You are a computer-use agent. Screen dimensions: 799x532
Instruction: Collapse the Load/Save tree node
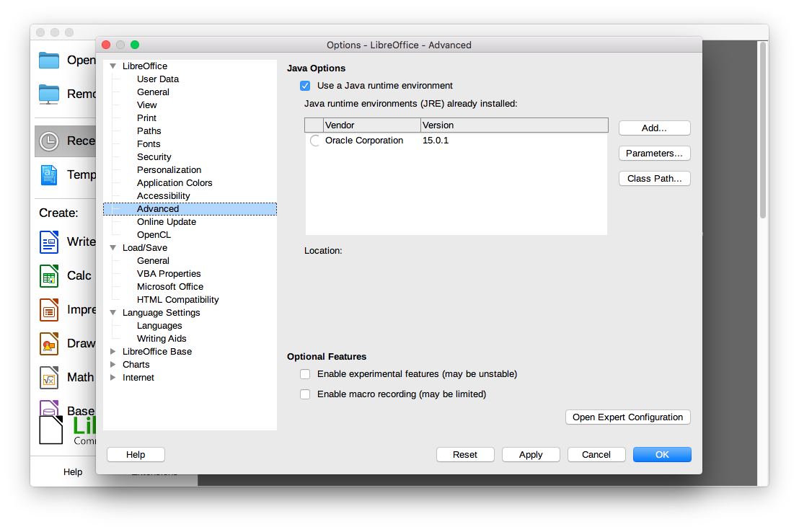113,248
